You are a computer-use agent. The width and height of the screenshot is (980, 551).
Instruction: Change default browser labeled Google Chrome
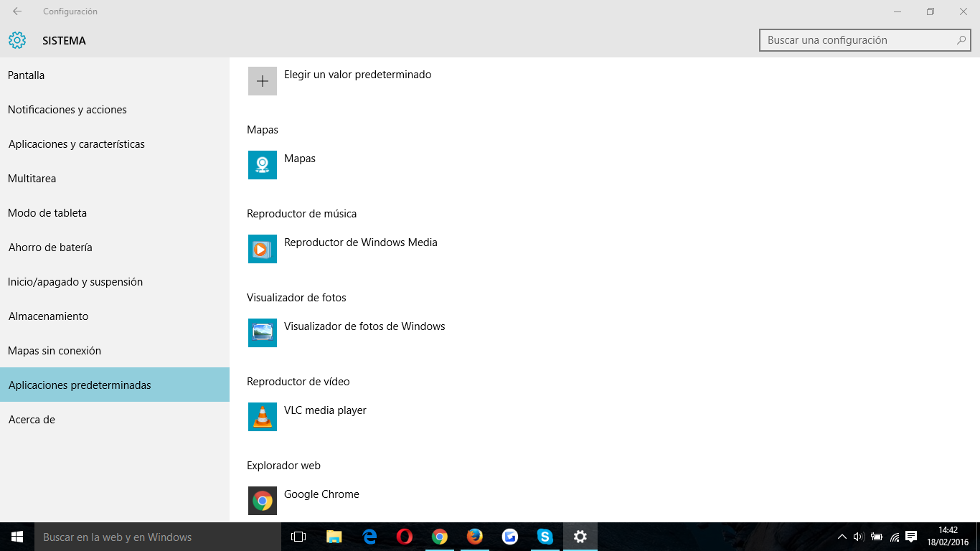(x=321, y=494)
